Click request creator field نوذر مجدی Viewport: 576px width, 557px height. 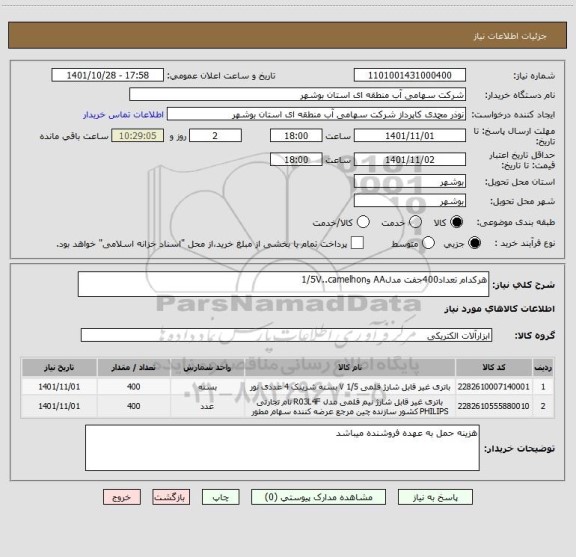coord(316,114)
